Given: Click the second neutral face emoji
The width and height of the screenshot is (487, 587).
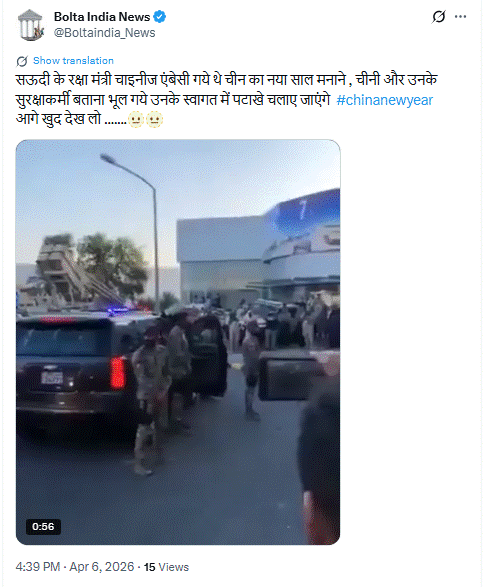Looking at the screenshot, I should 154,120.
